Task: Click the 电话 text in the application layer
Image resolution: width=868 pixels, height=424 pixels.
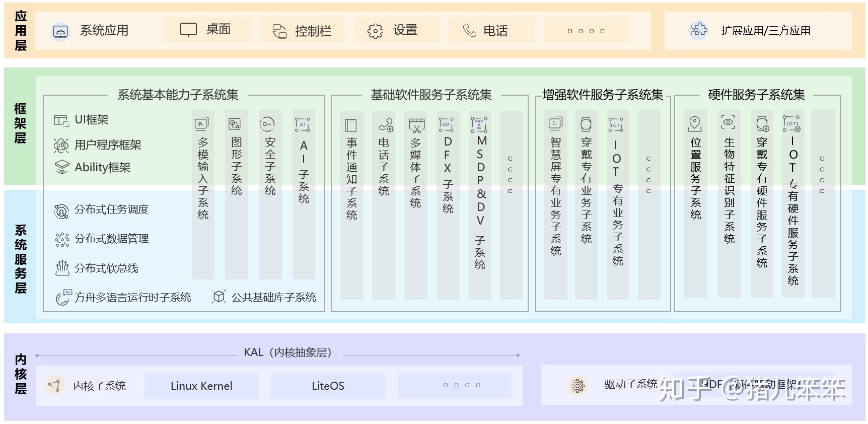Action: point(495,31)
